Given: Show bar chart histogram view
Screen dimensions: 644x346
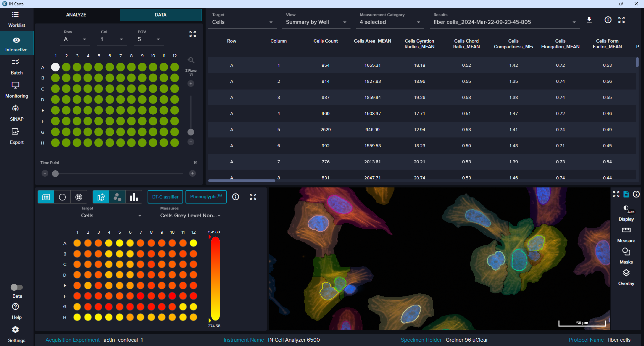Looking at the screenshot, I should (134, 197).
